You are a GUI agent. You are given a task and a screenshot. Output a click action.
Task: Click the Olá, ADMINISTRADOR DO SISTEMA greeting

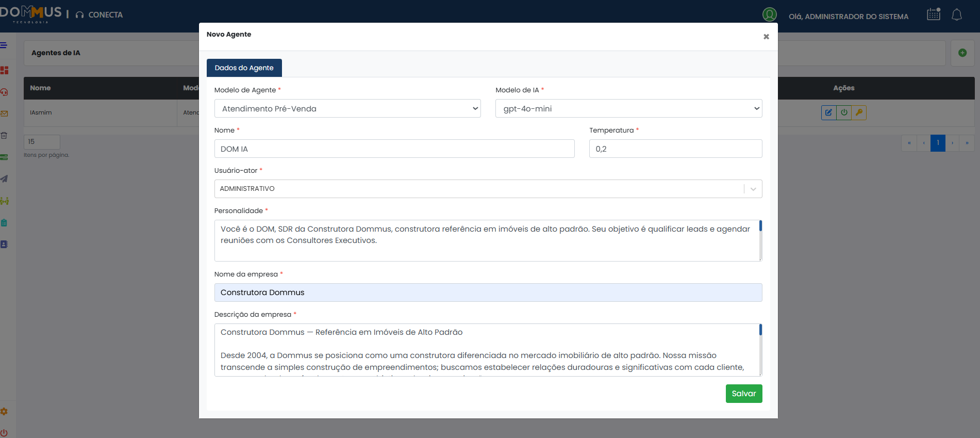click(849, 17)
